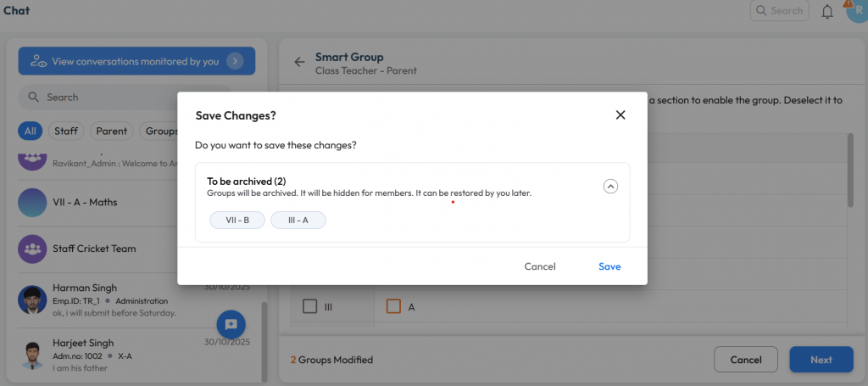This screenshot has height=386, width=868.
Task: Switch to the Parent filter tab
Action: click(111, 131)
